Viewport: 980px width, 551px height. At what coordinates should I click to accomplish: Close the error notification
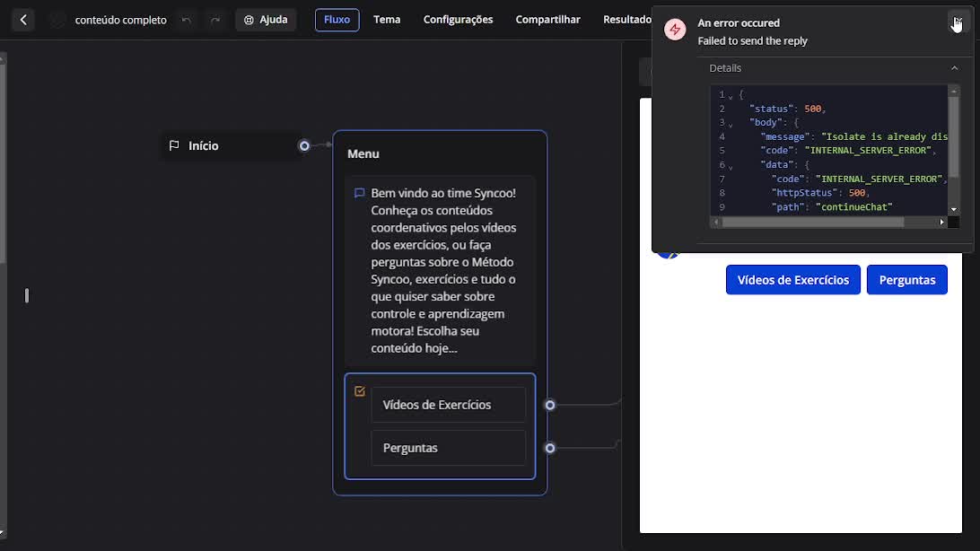point(957,22)
